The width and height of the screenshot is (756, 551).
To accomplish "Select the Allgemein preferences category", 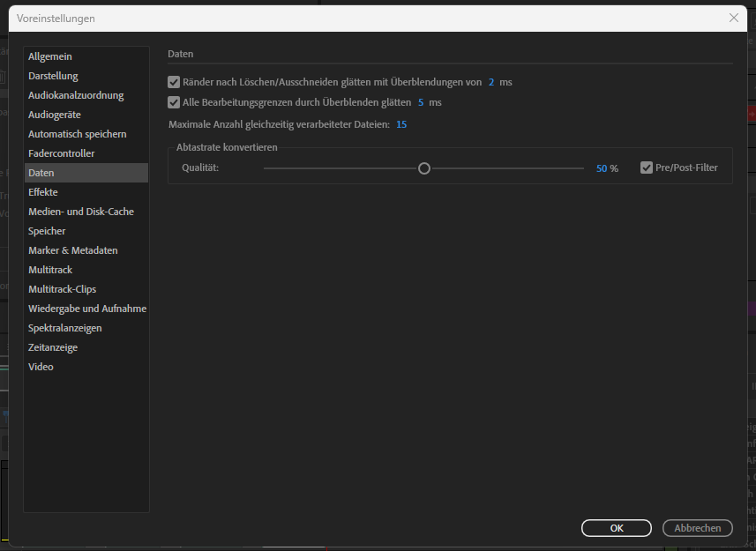I will pyautogui.click(x=49, y=56).
